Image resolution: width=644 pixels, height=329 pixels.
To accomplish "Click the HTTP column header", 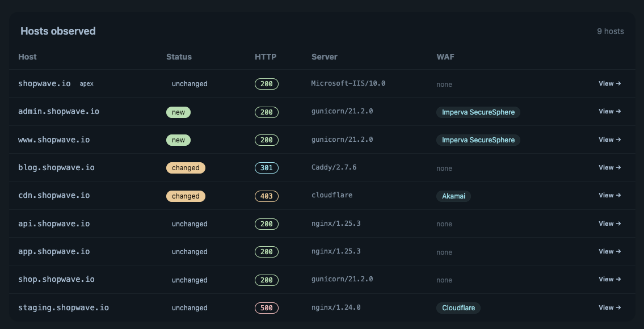I will (x=266, y=57).
